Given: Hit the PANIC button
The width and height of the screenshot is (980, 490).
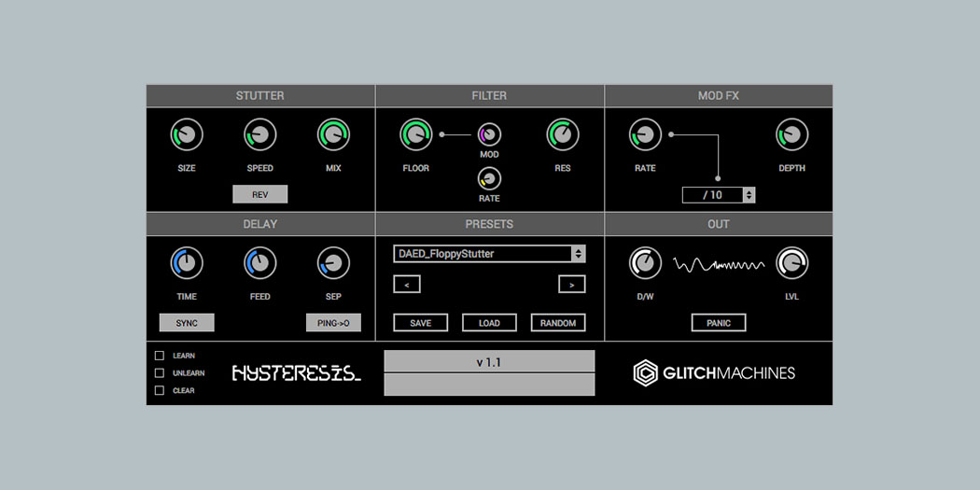Looking at the screenshot, I should click(x=718, y=323).
